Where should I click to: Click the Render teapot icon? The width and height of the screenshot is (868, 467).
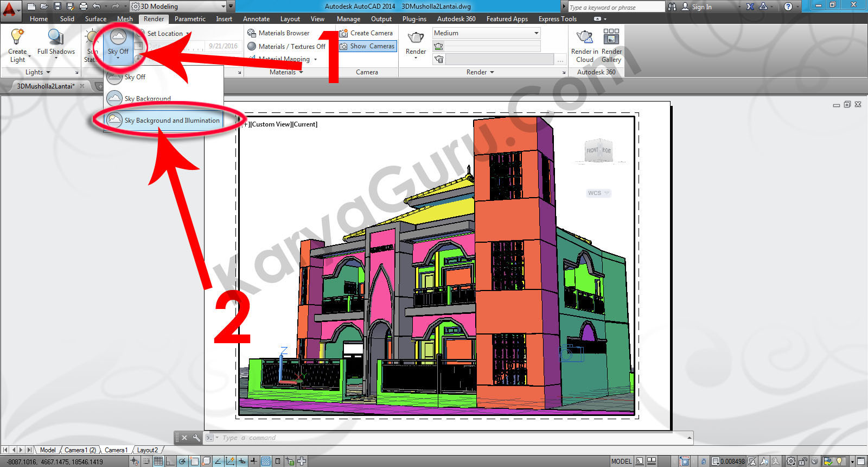(416, 38)
